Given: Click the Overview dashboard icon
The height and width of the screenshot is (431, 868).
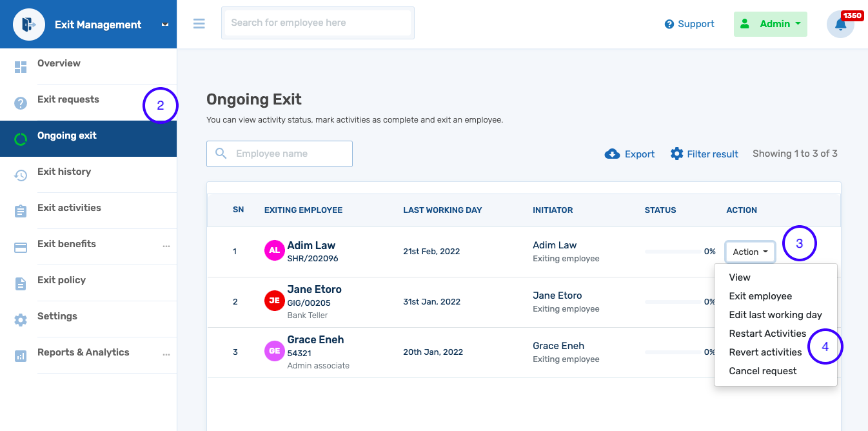Looking at the screenshot, I should click(21, 67).
